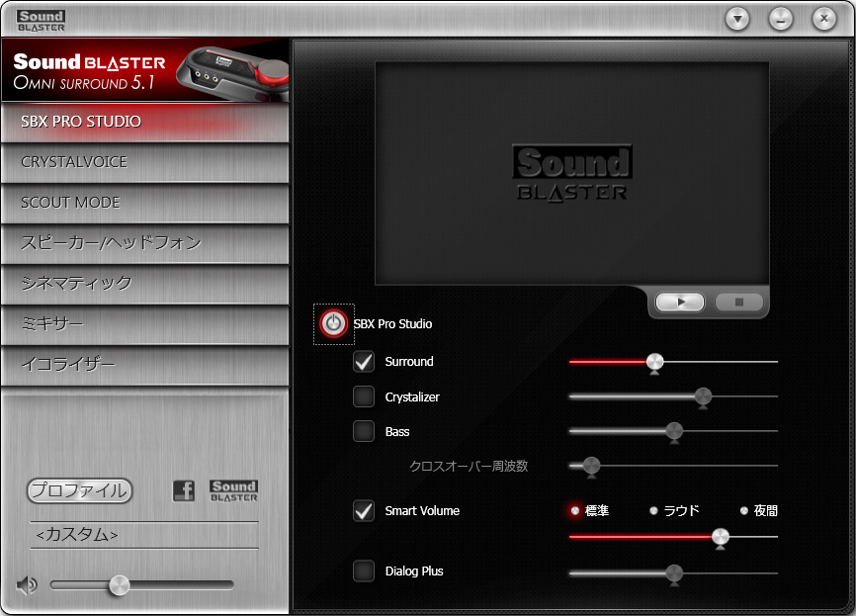The height and width of the screenshot is (616, 856).
Task: Click the クロスオーバー周波数 slider
Action: click(673, 466)
